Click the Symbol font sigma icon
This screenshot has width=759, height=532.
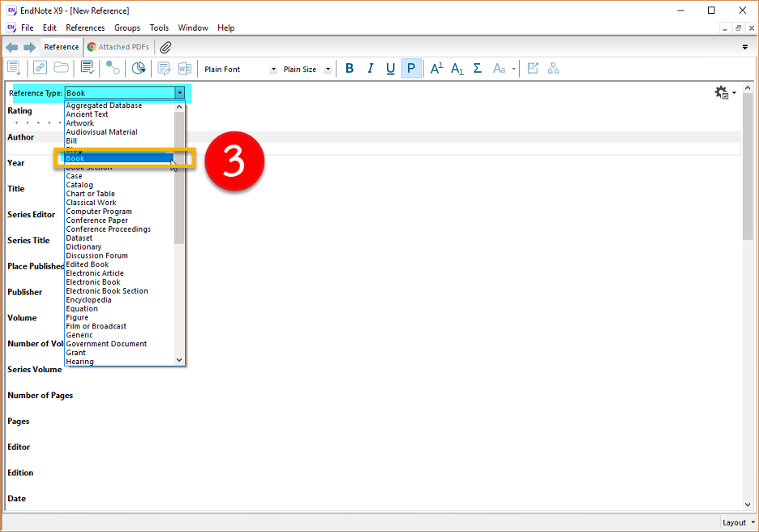click(478, 69)
